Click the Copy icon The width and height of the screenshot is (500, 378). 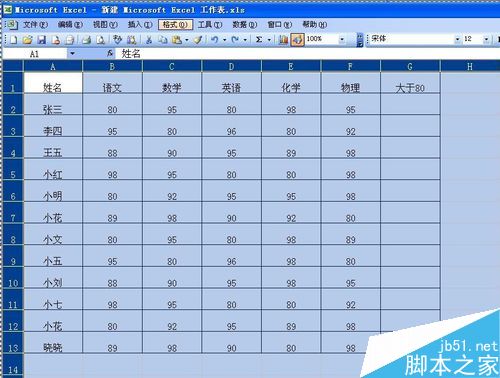coord(163,40)
